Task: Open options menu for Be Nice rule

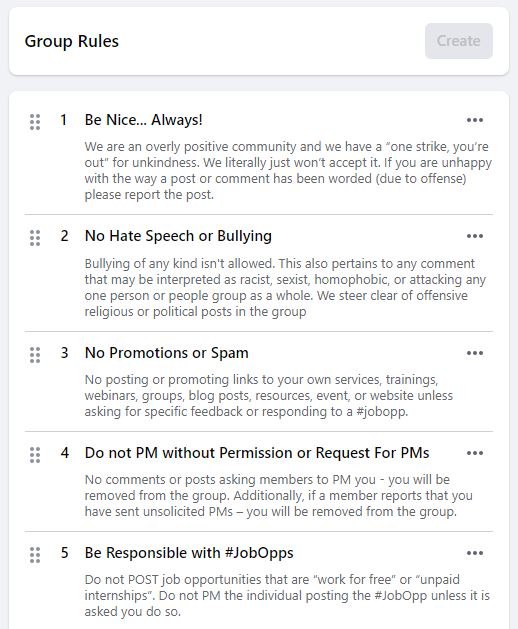Action: tap(475, 120)
